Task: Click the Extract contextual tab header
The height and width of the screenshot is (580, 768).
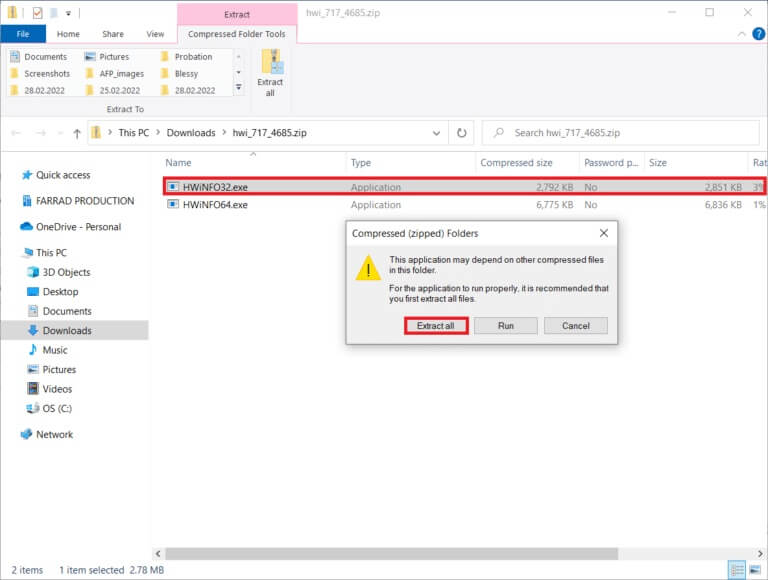Action: tap(237, 15)
